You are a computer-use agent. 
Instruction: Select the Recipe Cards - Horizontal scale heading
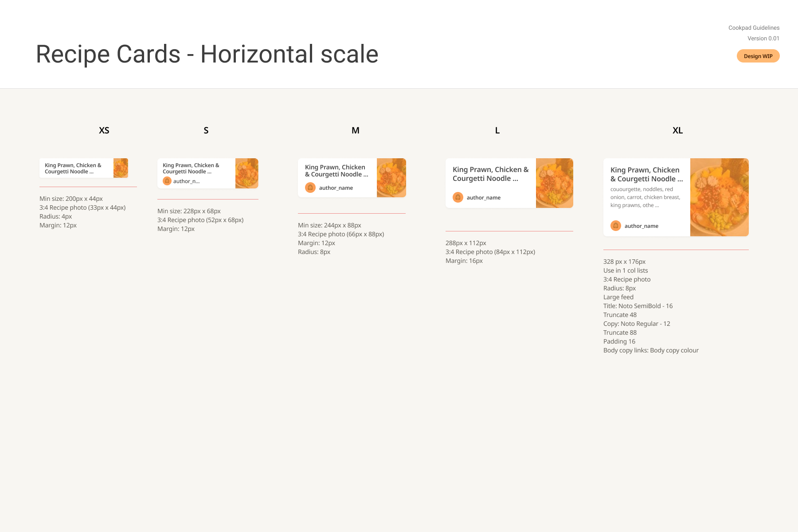pos(207,54)
